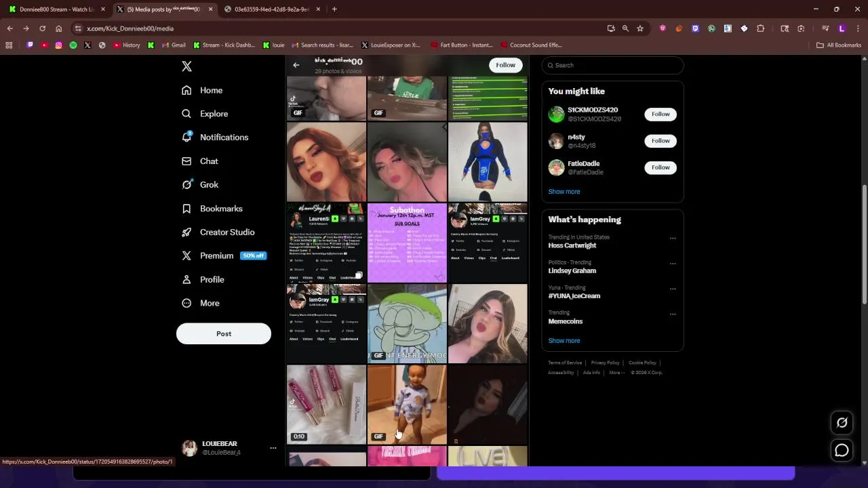Expand the More menu in sidebar
The width and height of the screenshot is (868, 488).
click(x=201, y=304)
